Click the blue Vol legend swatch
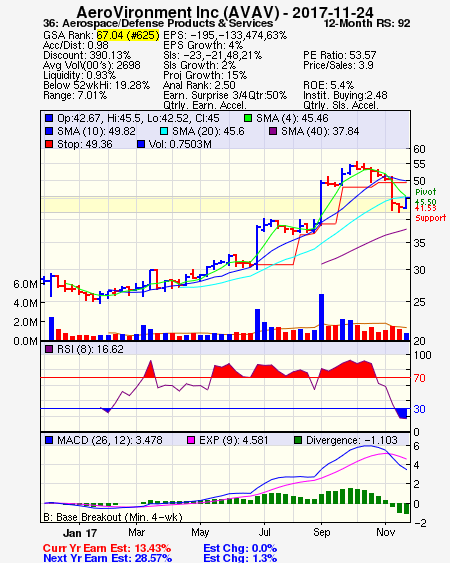The width and height of the screenshot is (450, 563). (141, 144)
